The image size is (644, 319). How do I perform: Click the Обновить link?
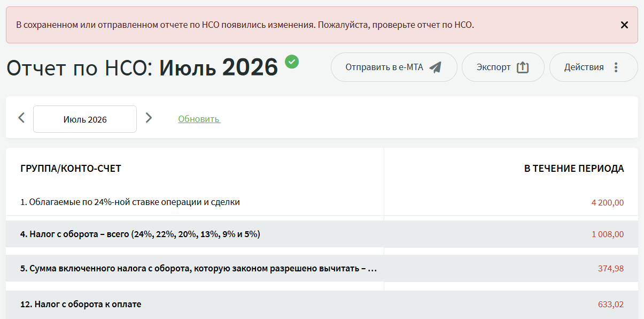[x=199, y=119]
